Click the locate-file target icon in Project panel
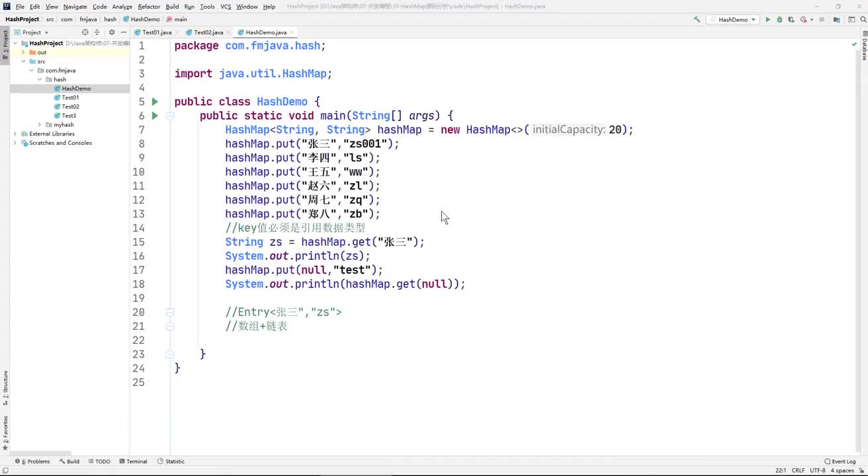 pyautogui.click(x=85, y=32)
